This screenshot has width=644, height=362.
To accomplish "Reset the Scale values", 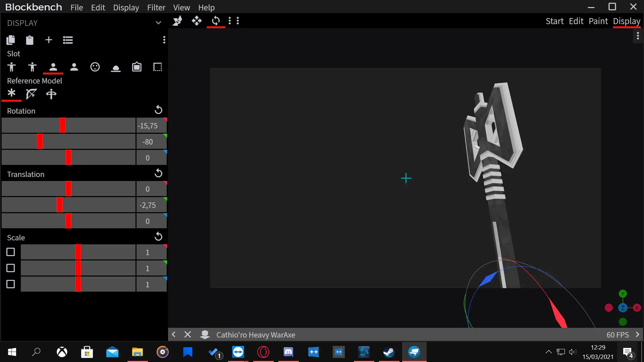I will 158,237.
